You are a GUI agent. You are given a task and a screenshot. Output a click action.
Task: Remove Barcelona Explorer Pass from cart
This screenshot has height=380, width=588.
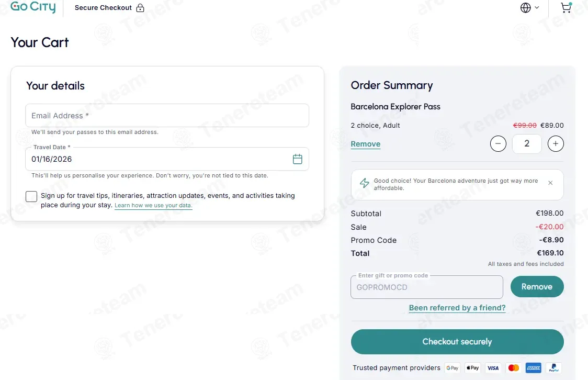tap(365, 144)
